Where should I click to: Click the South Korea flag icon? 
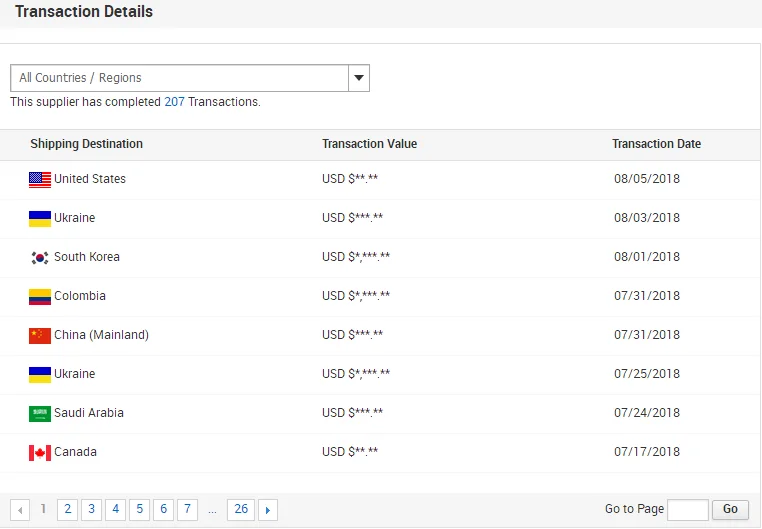pyautogui.click(x=40, y=258)
